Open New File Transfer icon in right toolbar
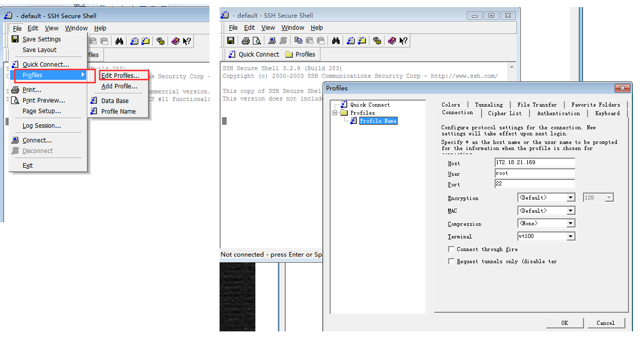 tap(362, 41)
